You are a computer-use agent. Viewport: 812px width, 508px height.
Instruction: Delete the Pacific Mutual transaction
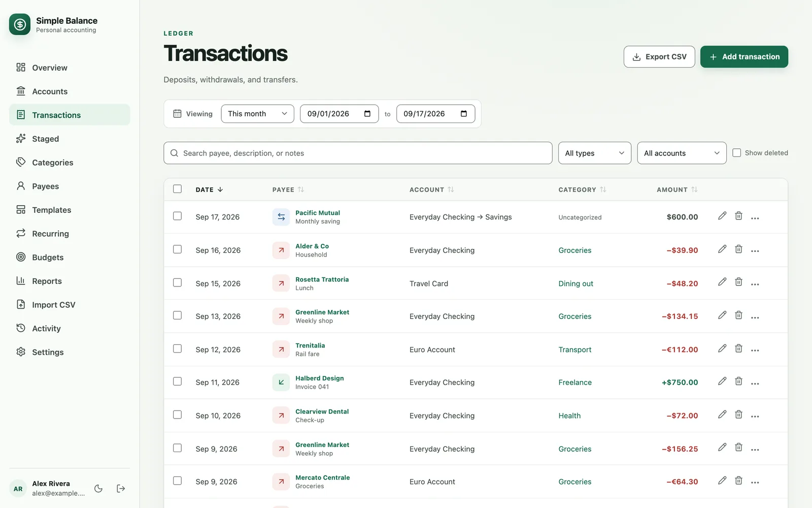[739, 216]
